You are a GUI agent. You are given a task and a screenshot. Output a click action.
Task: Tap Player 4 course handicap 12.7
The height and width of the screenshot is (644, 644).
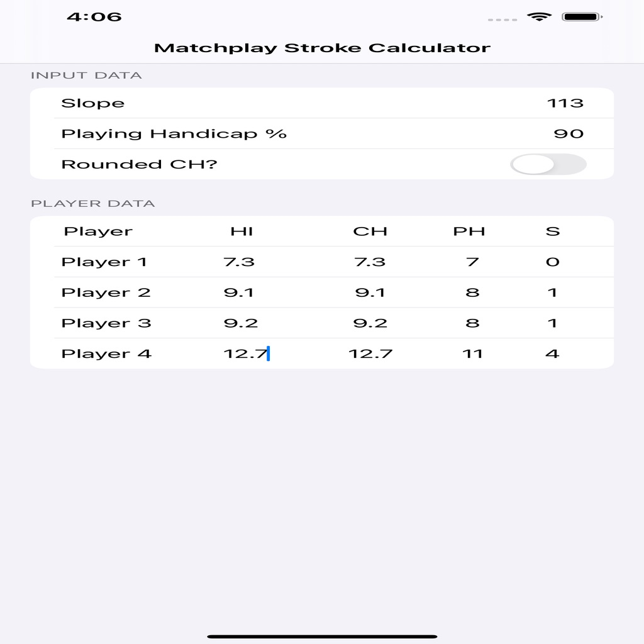click(x=370, y=353)
